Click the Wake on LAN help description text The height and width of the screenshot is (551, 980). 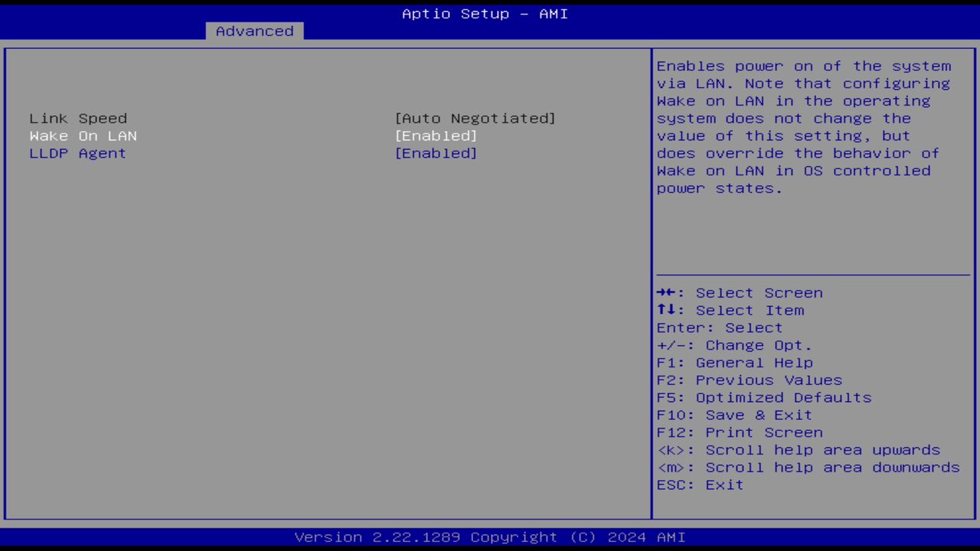[x=803, y=127]
